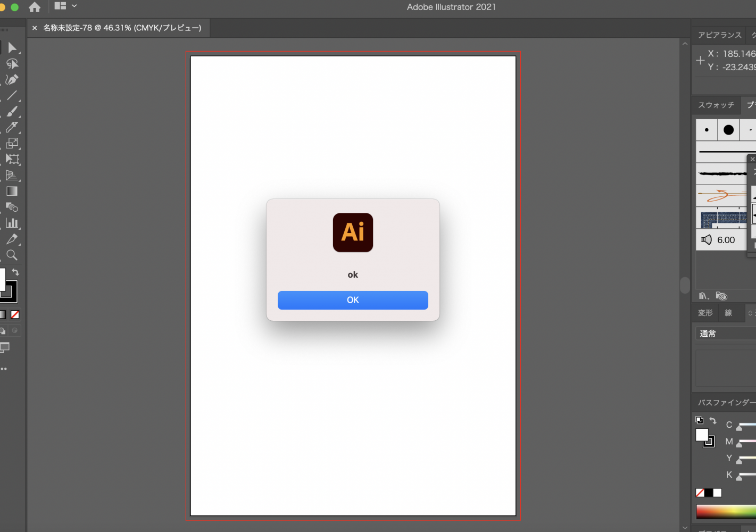756x532 pixels.
Task: Select the Selection tool arrow
Action: [13, 47]
